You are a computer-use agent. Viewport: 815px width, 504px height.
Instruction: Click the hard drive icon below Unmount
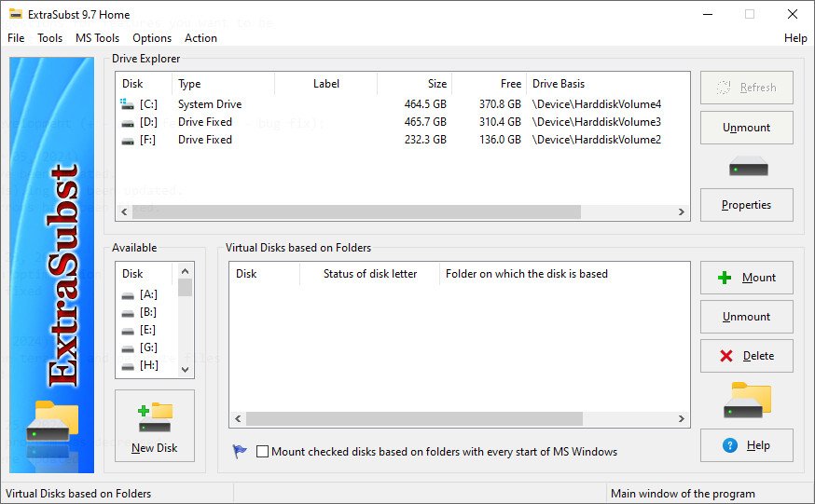[749, 166]
